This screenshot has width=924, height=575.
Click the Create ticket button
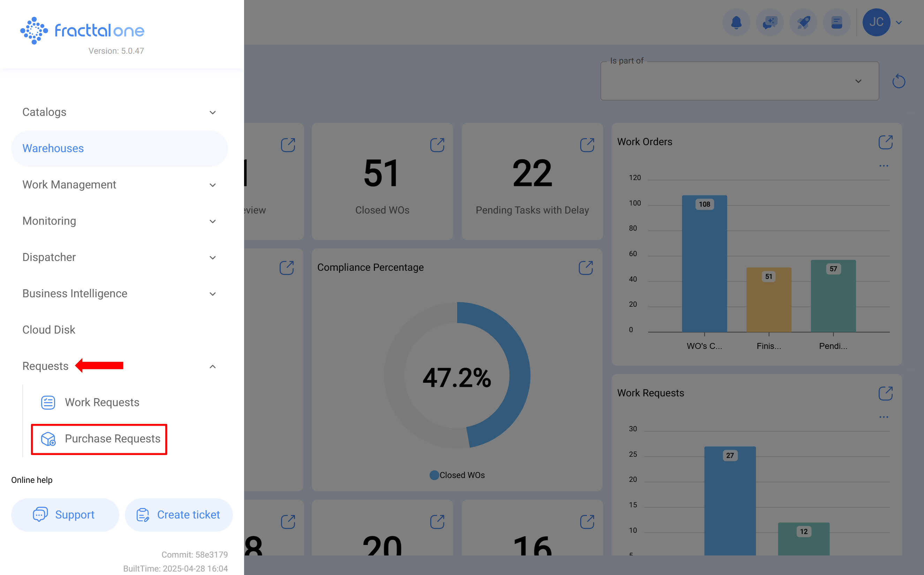pyautogui.click(x=179, y=515)
